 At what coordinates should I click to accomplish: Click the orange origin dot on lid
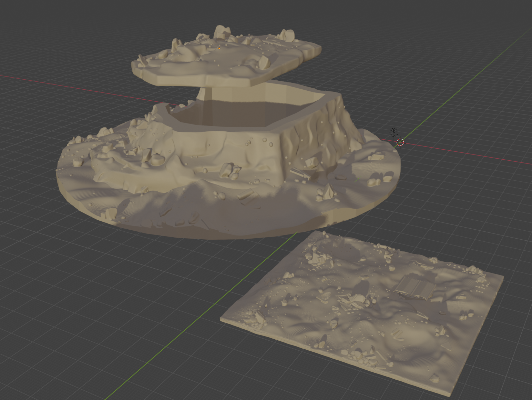coord(219,48)
